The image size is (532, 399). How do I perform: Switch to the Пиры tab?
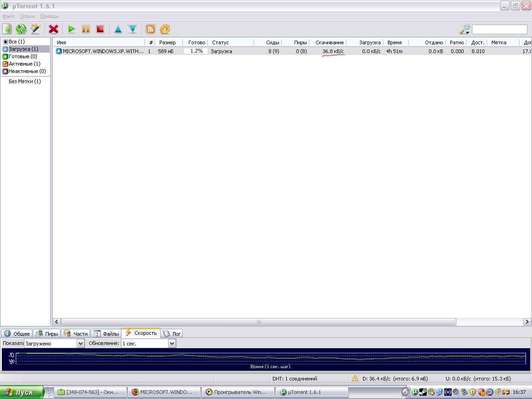pos(47,333)
